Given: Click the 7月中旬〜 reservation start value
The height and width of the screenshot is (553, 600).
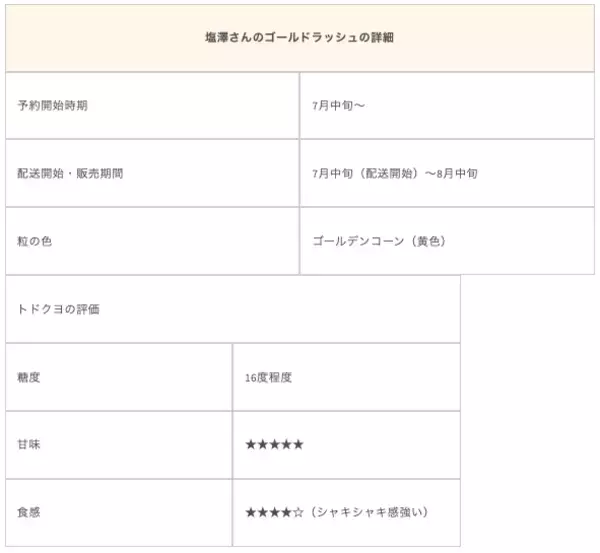Looking at the screenshot, I should tap(338, 105).
